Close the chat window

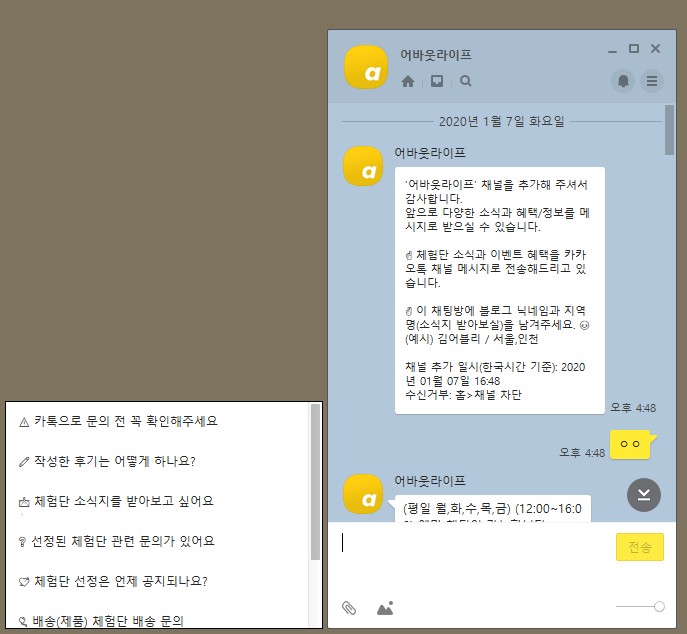coord(655,49)
